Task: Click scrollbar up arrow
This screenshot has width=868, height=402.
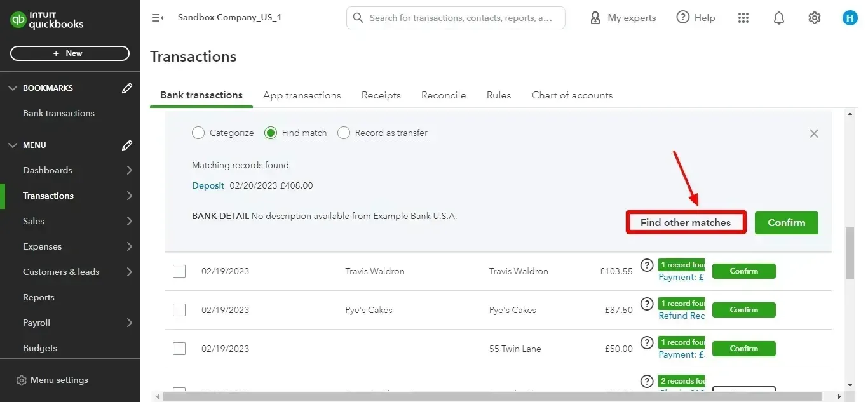Action: tap(850, 114)
